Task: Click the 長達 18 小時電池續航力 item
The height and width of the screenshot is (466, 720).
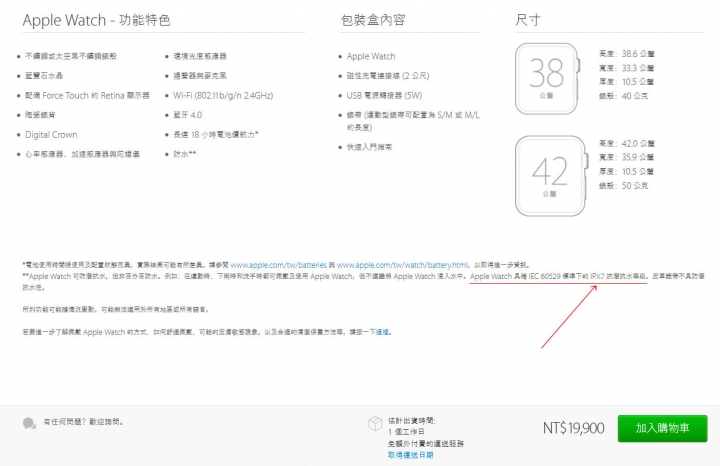Action: tap(216, 135)
